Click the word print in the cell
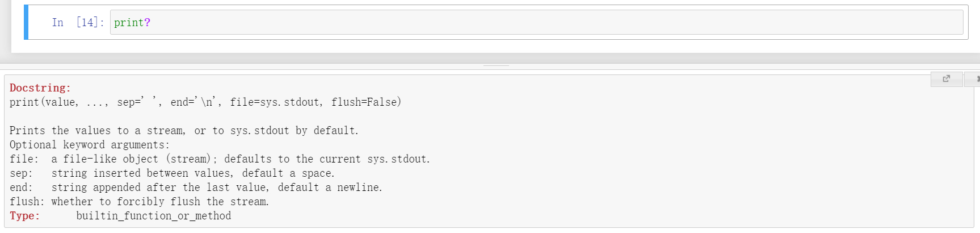 click(x=129, y=23)
